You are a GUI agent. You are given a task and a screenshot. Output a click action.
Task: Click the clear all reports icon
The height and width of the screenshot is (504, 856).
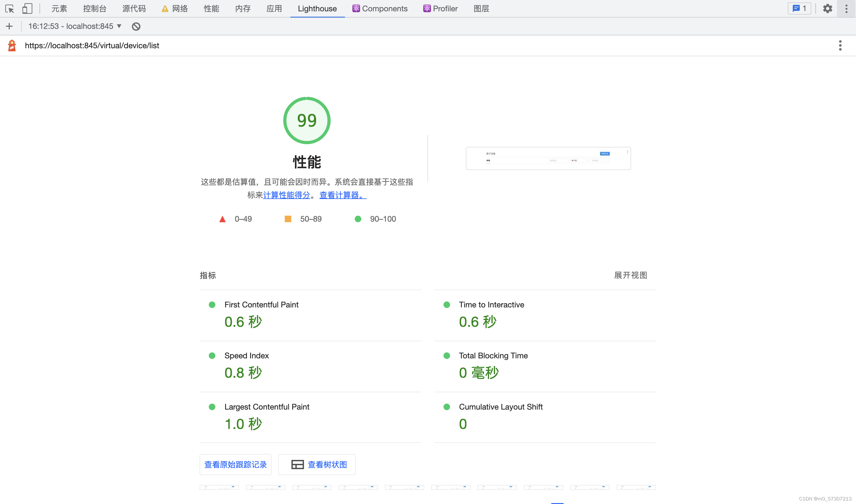coord(136,26)
